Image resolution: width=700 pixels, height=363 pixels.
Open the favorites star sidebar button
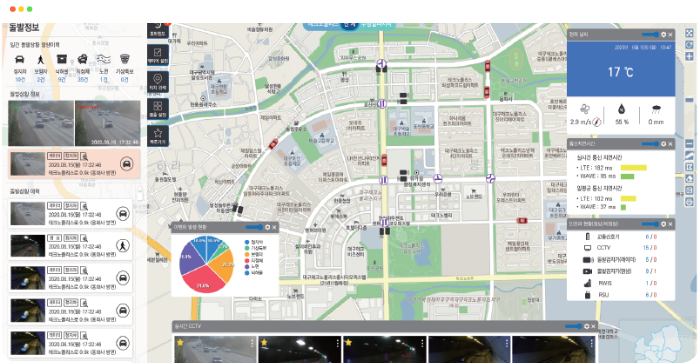coord(158,135)
